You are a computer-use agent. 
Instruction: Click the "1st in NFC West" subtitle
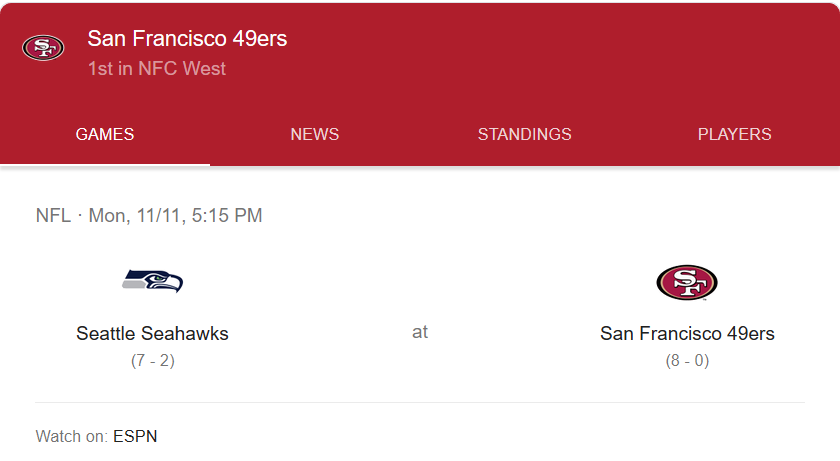tap(156, 69)
